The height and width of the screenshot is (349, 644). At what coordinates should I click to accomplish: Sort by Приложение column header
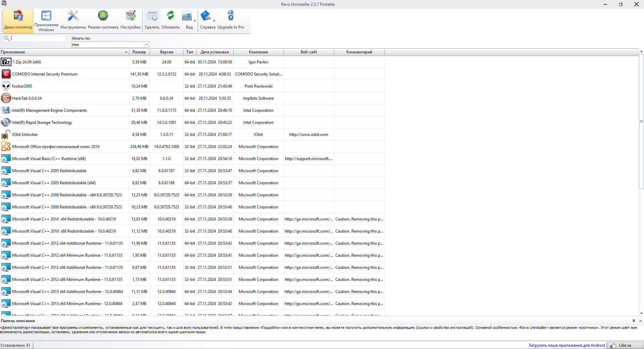(64, 52)
